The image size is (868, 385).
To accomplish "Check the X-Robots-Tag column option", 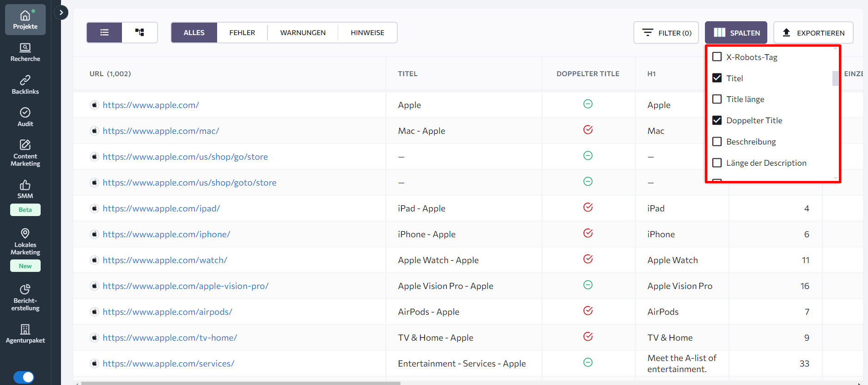I will [x=717, y=57].
